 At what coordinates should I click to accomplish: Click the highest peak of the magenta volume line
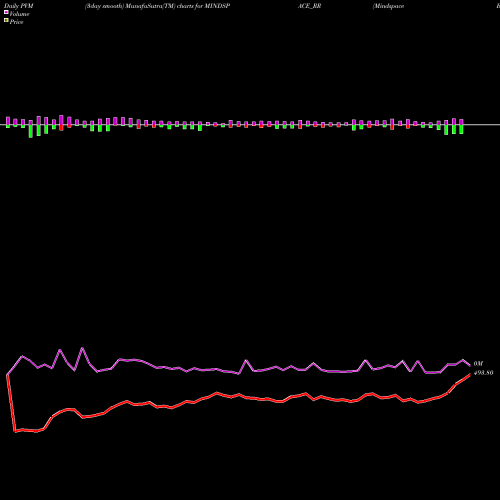point(82,348)
